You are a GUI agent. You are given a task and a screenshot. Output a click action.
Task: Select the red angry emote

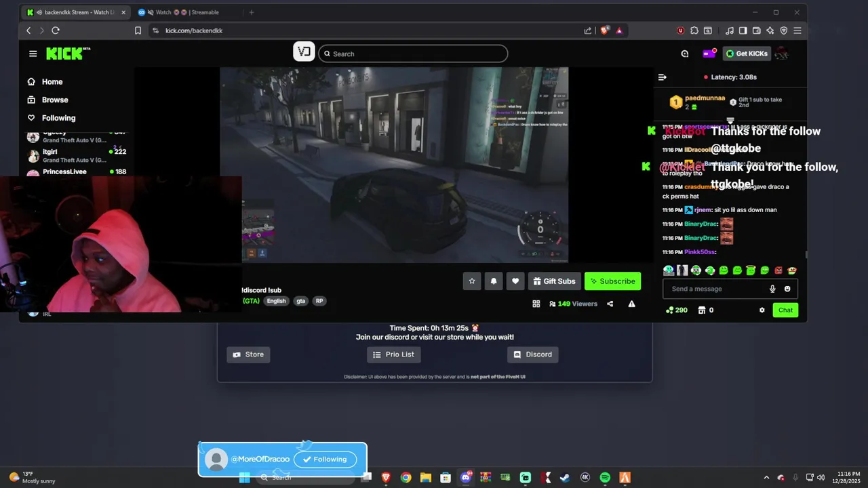coord(778,270)
